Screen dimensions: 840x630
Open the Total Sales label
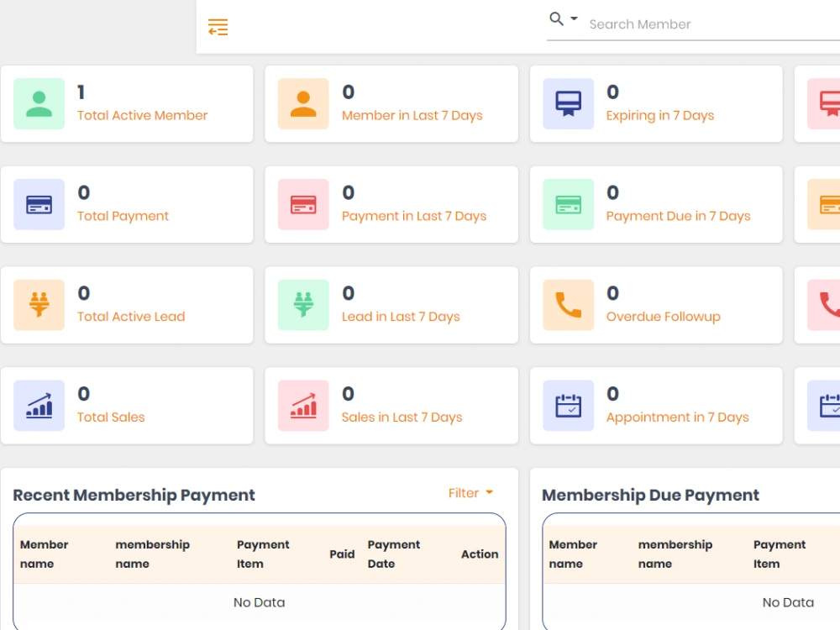click(x=111, y=417)
